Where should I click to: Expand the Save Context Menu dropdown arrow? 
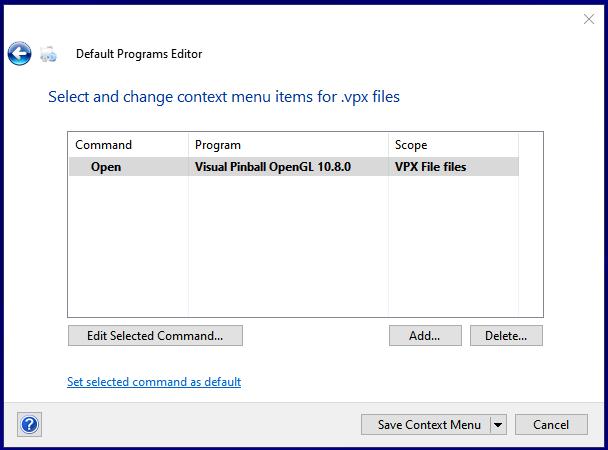tap(498, 425)
